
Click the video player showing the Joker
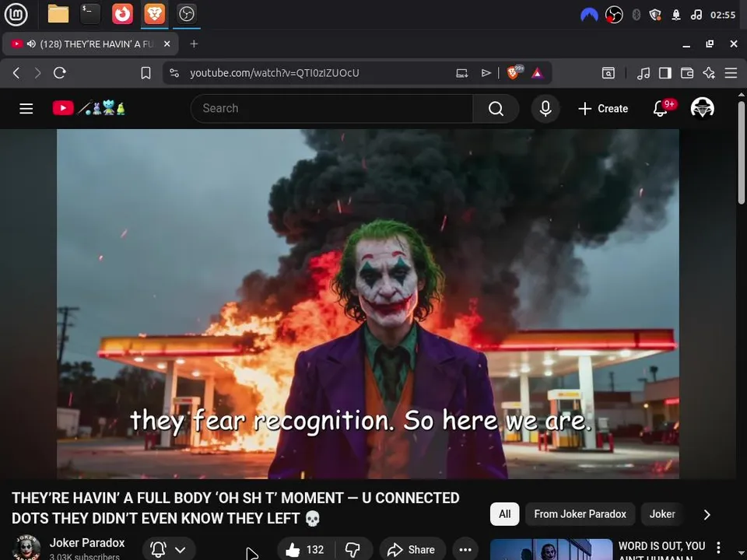(368, 304)
